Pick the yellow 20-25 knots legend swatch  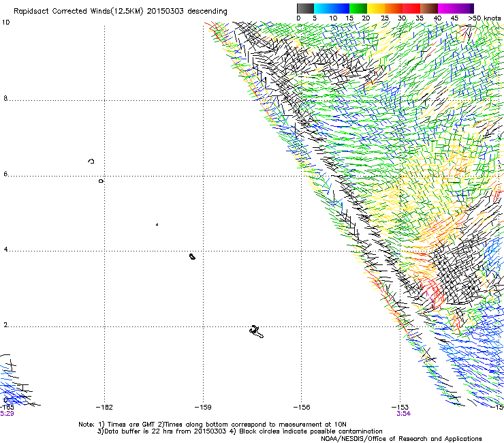coord(376,8)
